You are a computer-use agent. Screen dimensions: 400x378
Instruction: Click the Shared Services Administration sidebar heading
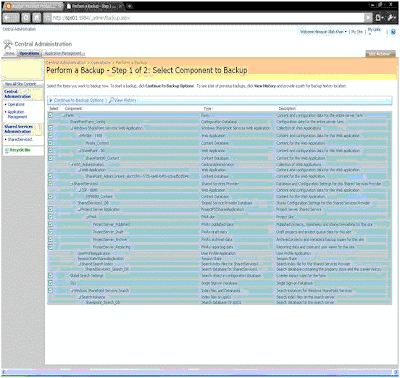tap(19, 129)
